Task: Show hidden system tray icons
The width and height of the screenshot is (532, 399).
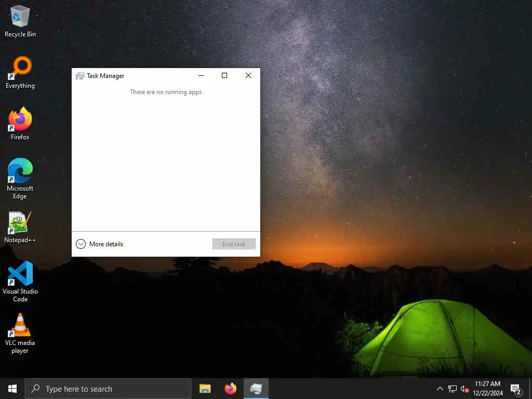Action: (x=440, y=389)
